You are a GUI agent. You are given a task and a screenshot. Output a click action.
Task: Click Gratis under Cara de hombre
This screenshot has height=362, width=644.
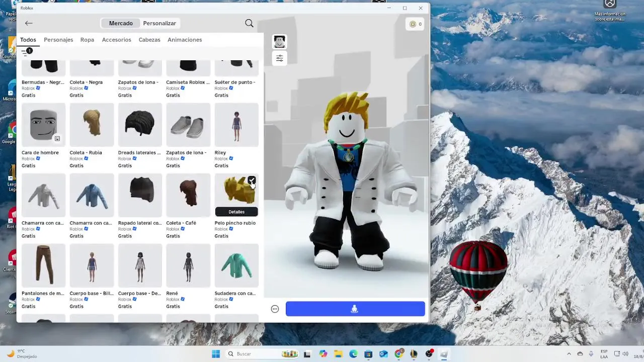pyautogui.click(x=28, y=165)
